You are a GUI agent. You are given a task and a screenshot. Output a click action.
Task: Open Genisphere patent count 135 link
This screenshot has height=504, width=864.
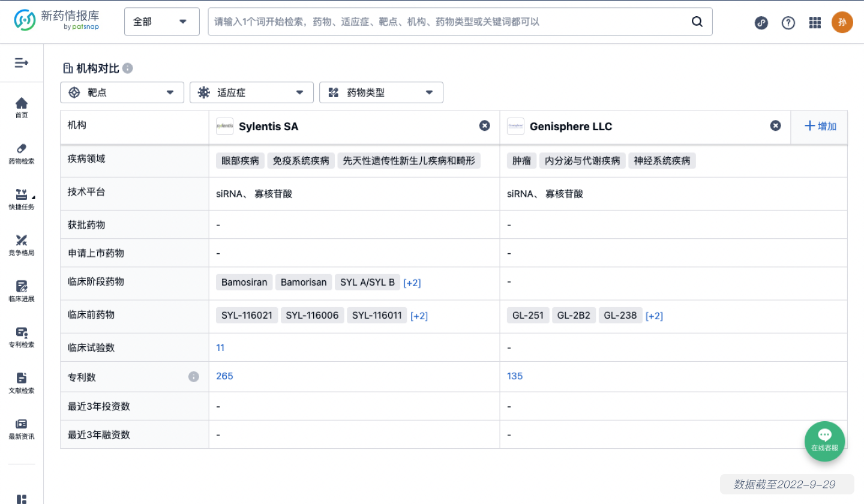click(515, 376)
